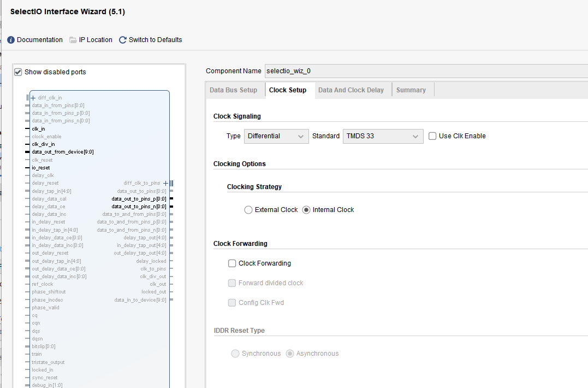Open the Documentation info icon
This screenshot has width=588, height=388.
click(11, 40)
